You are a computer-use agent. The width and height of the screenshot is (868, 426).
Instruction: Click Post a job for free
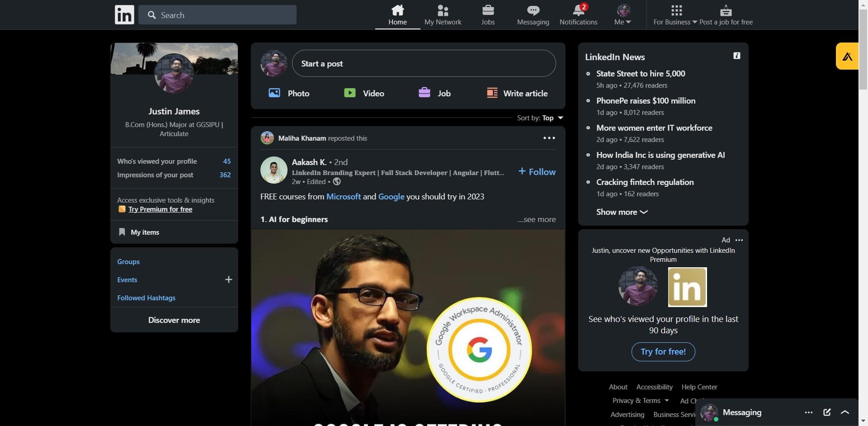tap(726, 15)
